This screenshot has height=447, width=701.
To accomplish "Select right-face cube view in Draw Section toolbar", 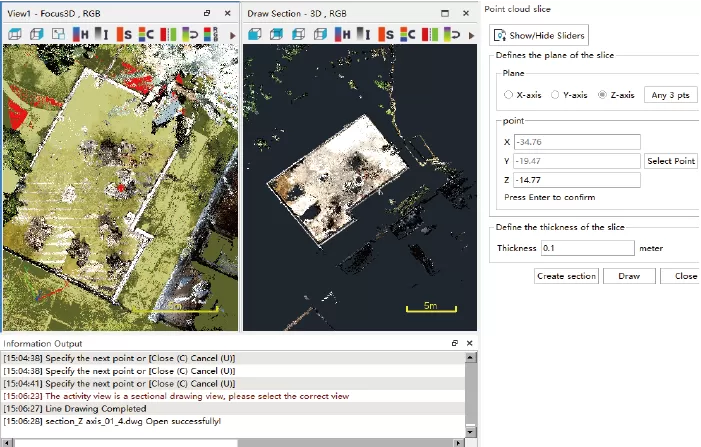I will coord(320,34).
